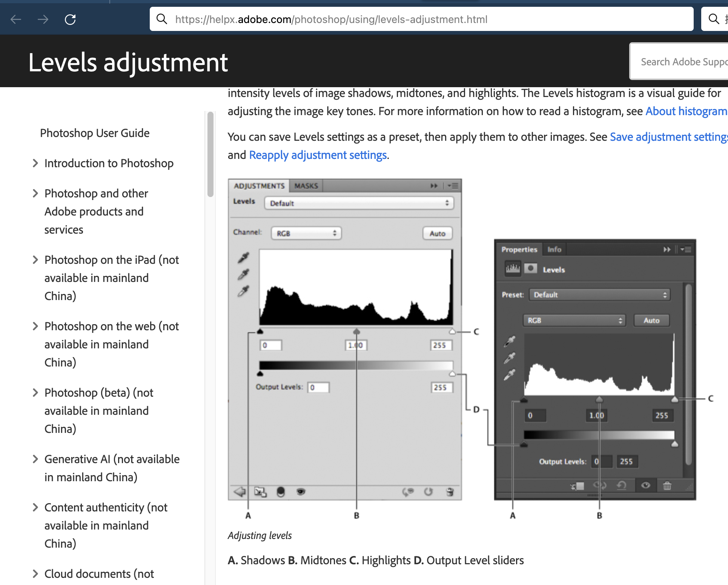
Task: Click view previous state icon, light panel
Action: tap(408, 492)
